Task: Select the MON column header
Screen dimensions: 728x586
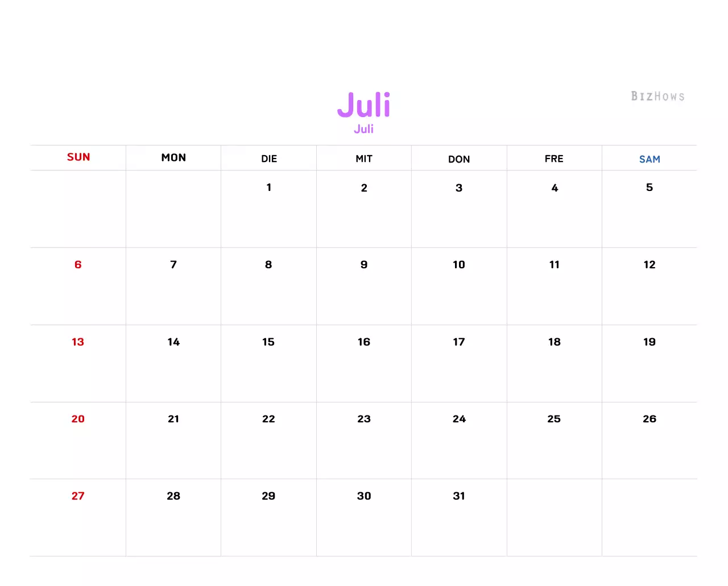Action: click(x=173, y=158)
